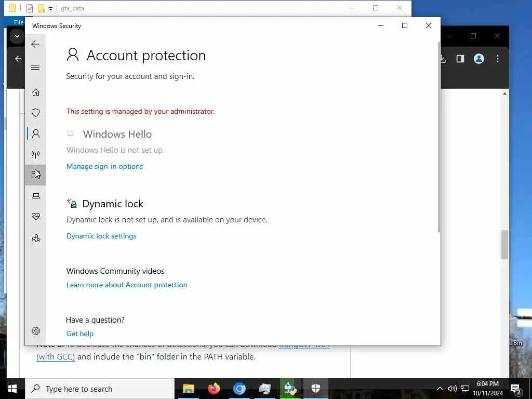
Task: Click new folder icon in Explorer title bar
Action: pos(41,8)
